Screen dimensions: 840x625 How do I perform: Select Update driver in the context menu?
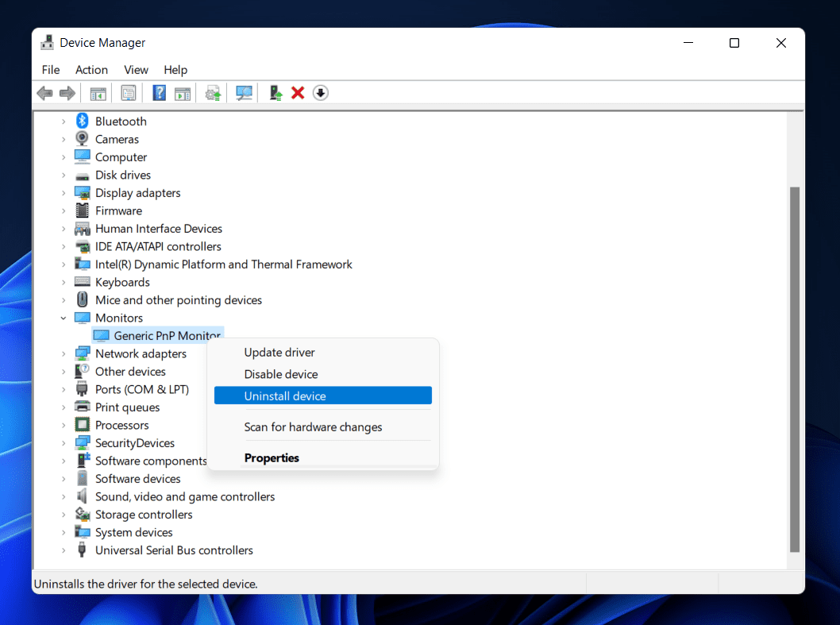[x=279, y=353]
